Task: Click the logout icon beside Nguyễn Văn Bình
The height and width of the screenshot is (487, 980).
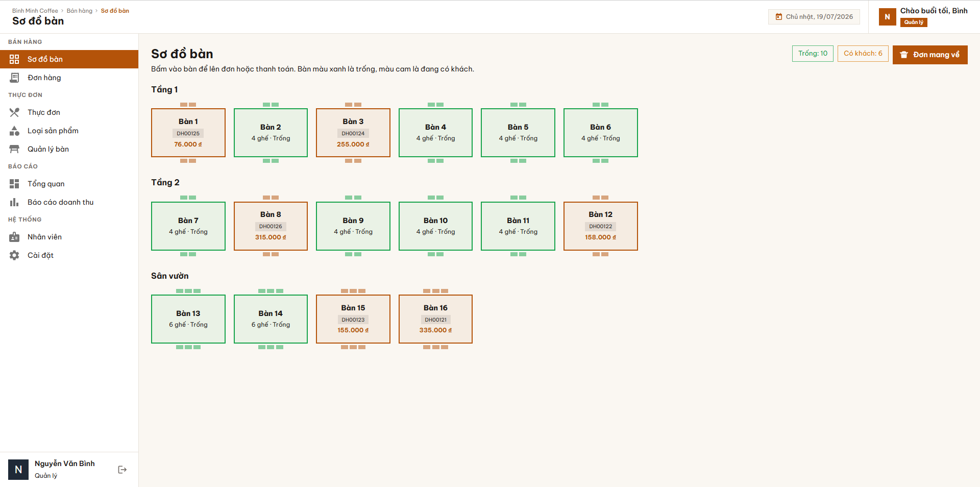Action: click(x=122, y=470)
